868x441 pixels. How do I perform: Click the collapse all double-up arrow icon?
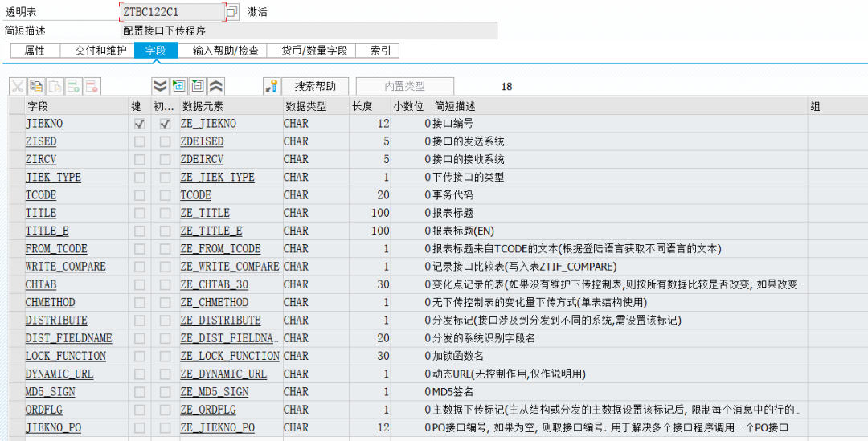(x=216, y=86)
